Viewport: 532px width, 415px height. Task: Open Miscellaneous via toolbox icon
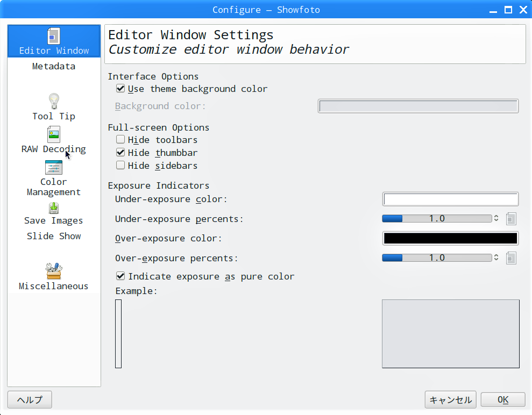click(54, 270)
